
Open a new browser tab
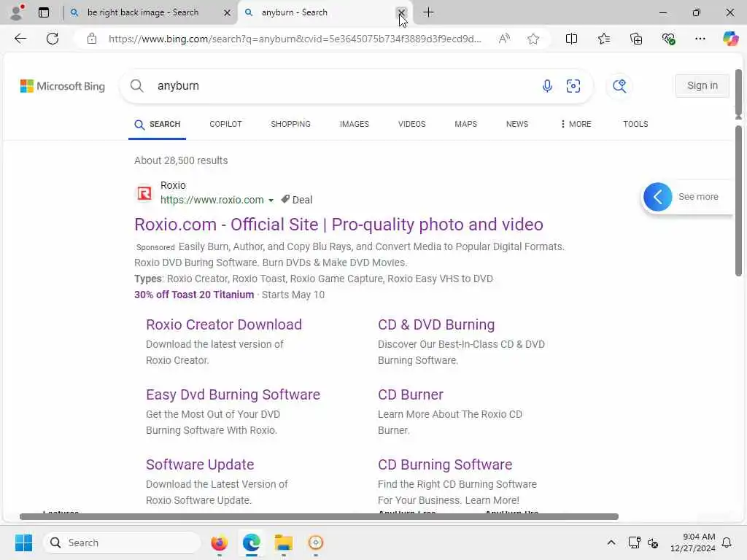point(428,12)
